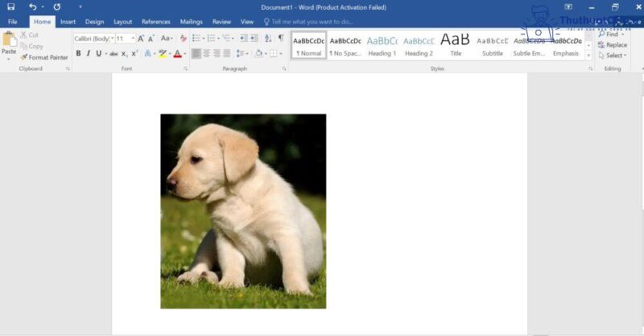The width and height of the screenshot is (644, 336).
Task: Select Justify alignment
Action: pos(227,53)
